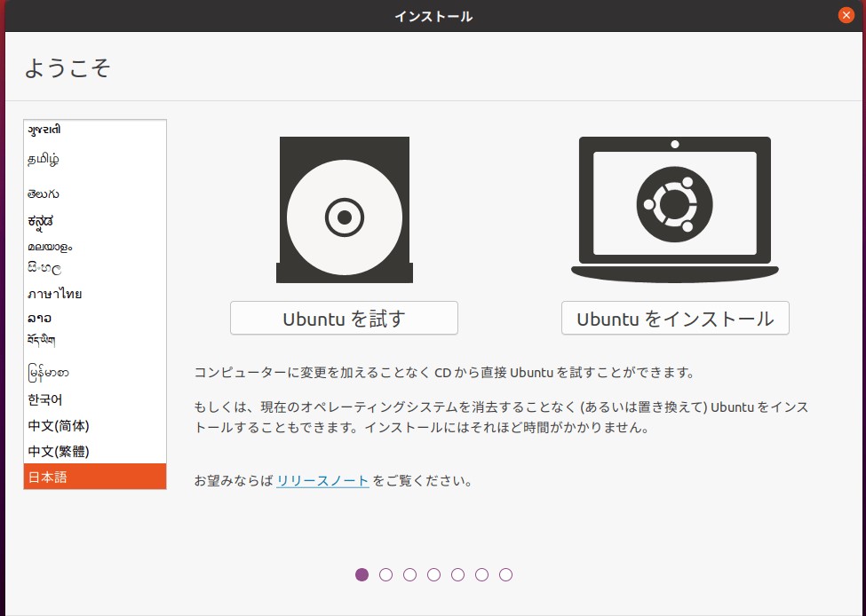Image resolution: width=866 pixels, height=616 pixels.
Task: Open the リリースノート link
Action: point(322,481)
